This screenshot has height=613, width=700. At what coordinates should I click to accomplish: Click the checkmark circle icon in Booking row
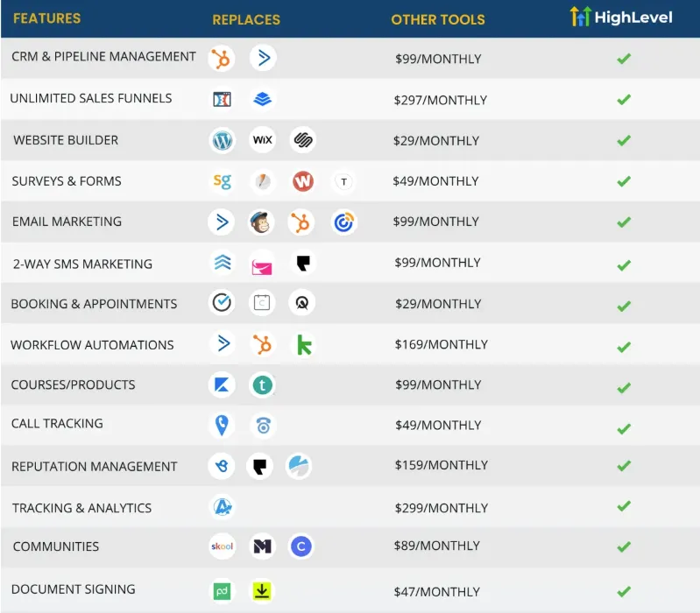click(x=222, y=302)
